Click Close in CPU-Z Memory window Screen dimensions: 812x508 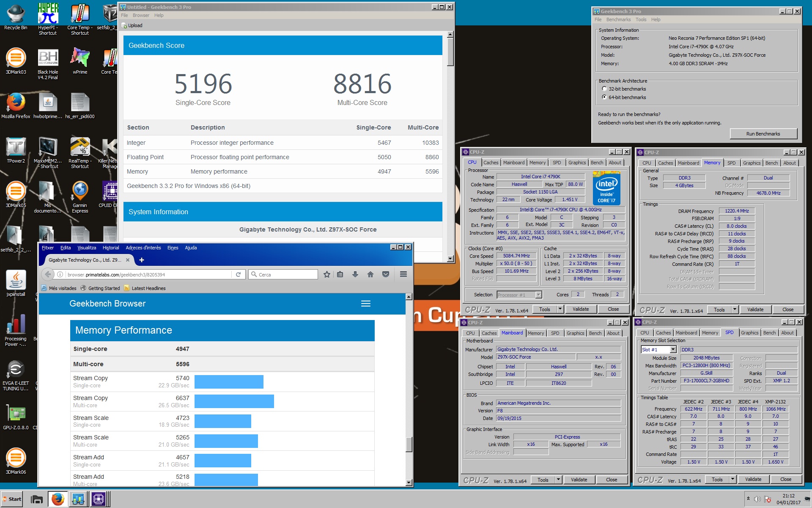(788, 310)
